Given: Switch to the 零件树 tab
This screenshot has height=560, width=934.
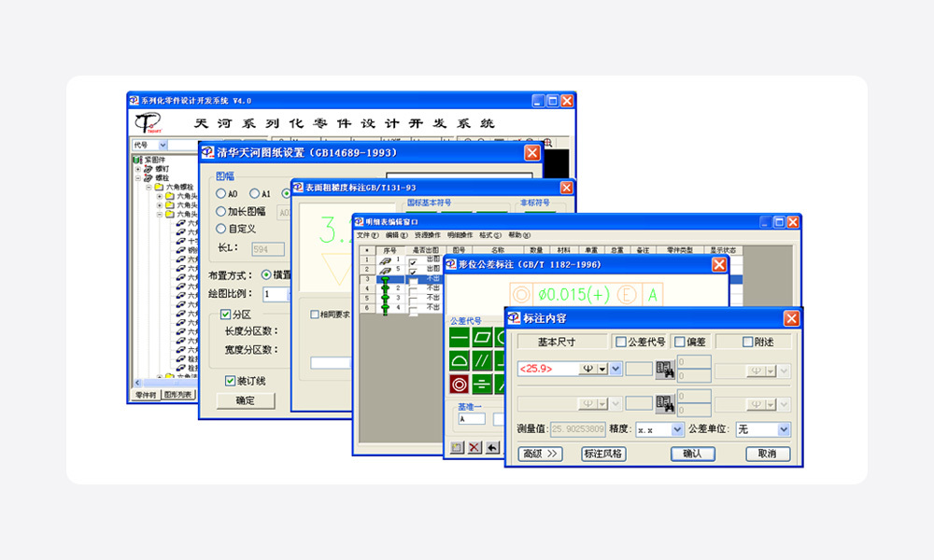Looking at the screenshot, I should 146,395.
